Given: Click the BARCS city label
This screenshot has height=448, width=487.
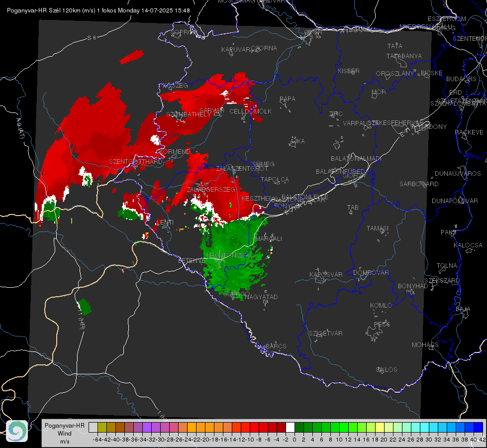Looking at the screenshot, I should pyautogui.click(x=276, y=346).
